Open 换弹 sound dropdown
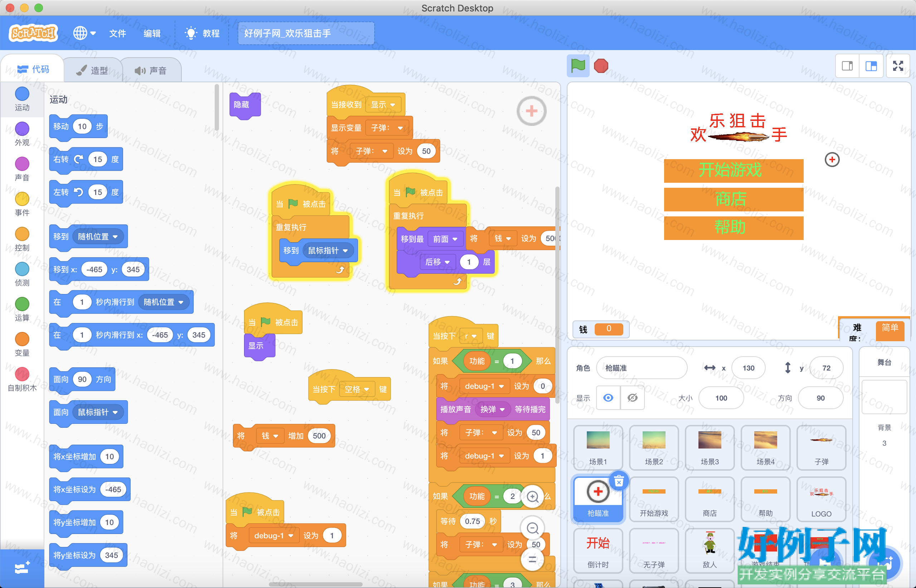The width and height of the screenshot is (916, 588). [x=492, y=409]
